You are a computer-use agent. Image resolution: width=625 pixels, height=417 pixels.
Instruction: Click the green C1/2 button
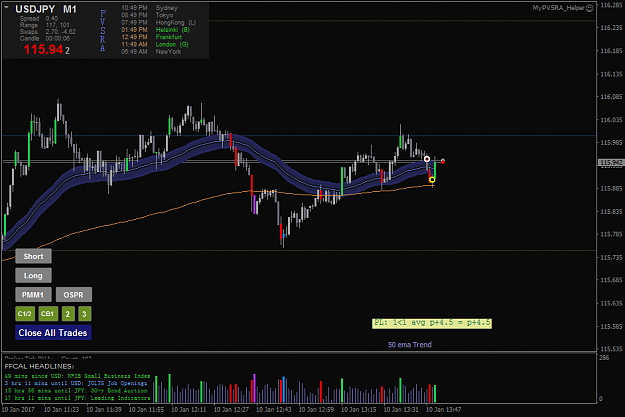(25, 314)
